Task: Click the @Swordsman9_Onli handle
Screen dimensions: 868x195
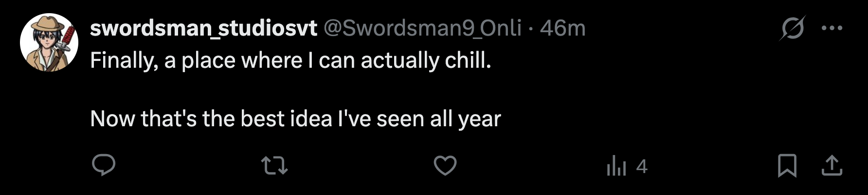Action: click(x=422, y=28)
